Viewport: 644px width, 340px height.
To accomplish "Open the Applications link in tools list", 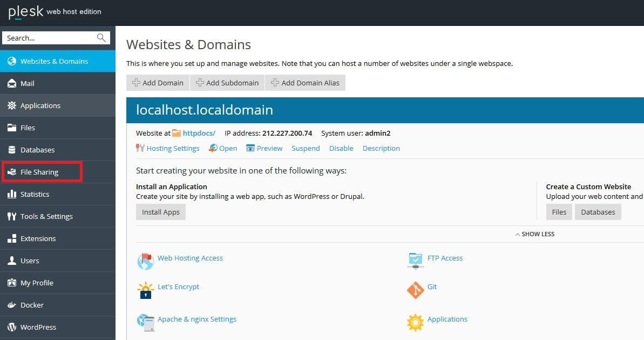I will (448, 319).
